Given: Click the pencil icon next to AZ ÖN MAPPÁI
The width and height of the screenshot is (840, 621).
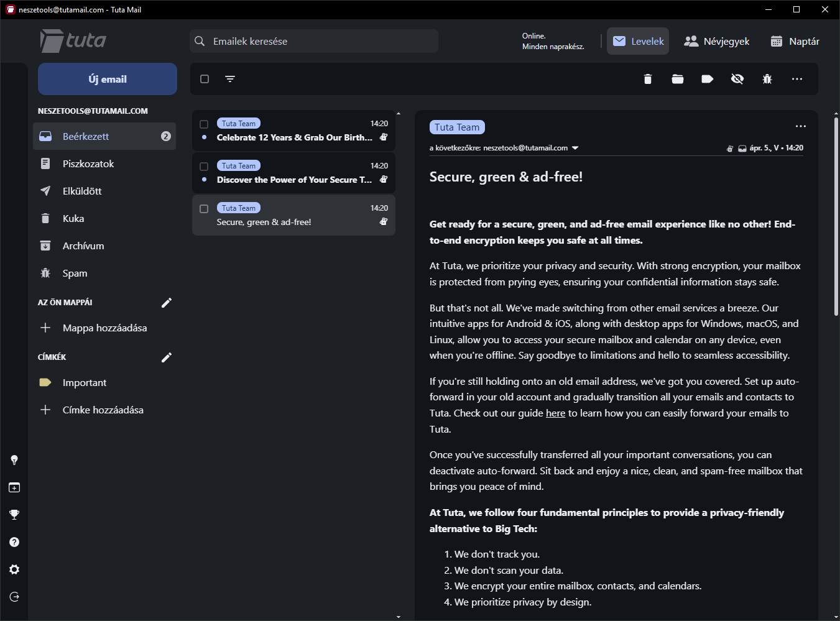Looking at the screenshot, I should [x=166, y=303].
